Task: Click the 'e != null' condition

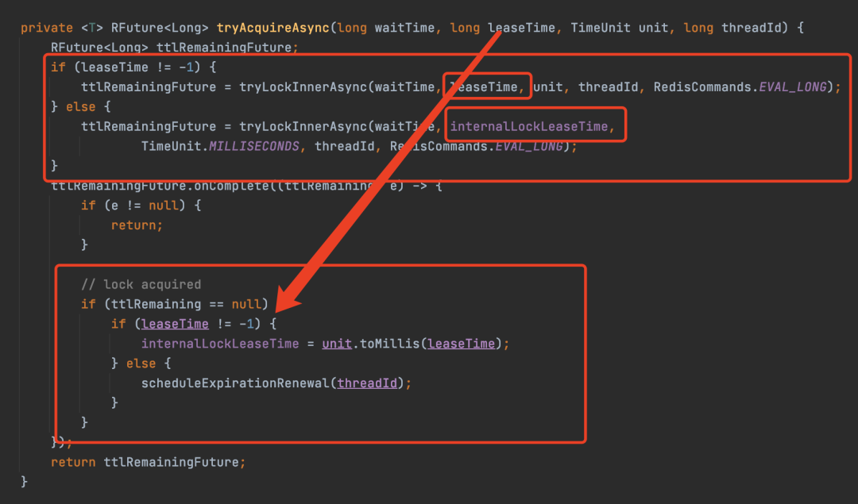Action: [x=145, y=206]
